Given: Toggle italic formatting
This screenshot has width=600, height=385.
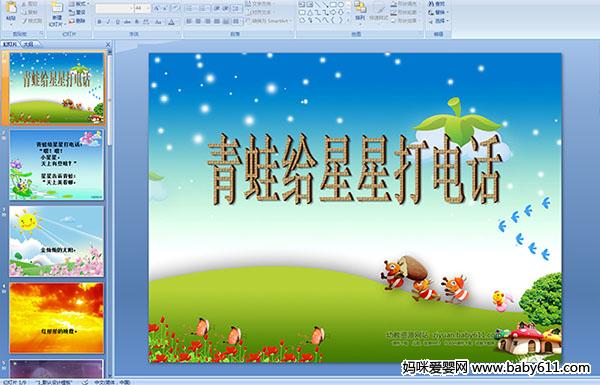Looking at the screenshot, I should click(109, 22).
